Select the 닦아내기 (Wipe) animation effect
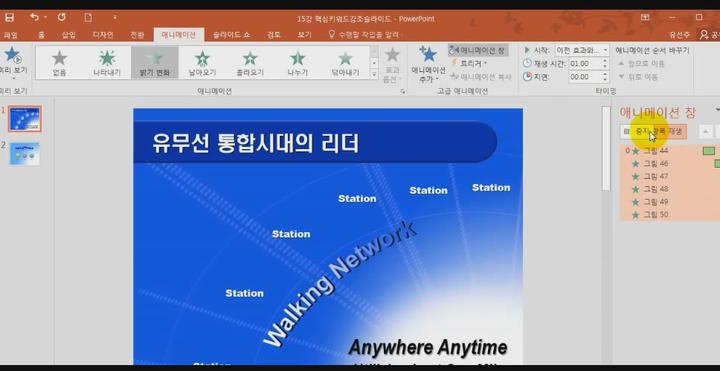This screenshot has width=720, height=371. [345, 62]
